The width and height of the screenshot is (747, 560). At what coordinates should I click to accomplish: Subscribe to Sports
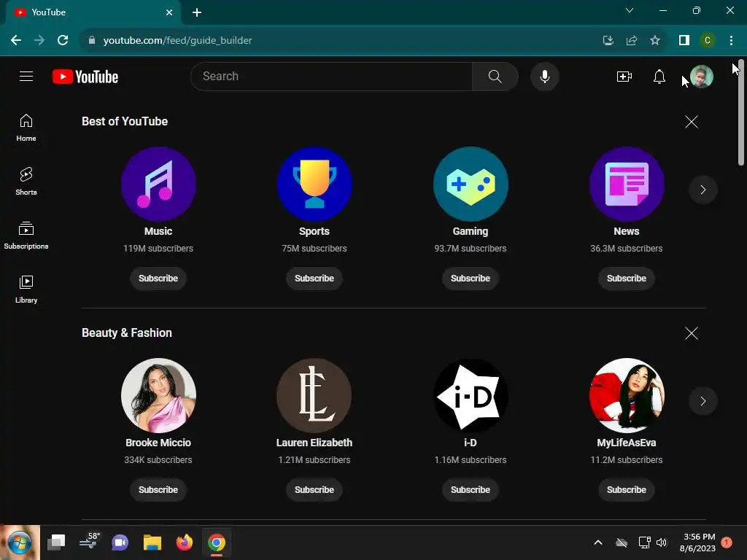tap(314, 278)
